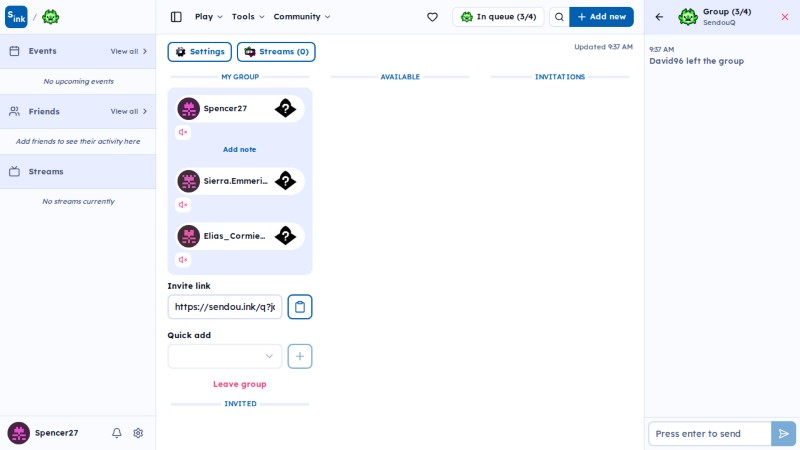The height and width of the screenshot is (450, 800).
Task: Expand the Community menu chevron
Action: click(328, 17)
